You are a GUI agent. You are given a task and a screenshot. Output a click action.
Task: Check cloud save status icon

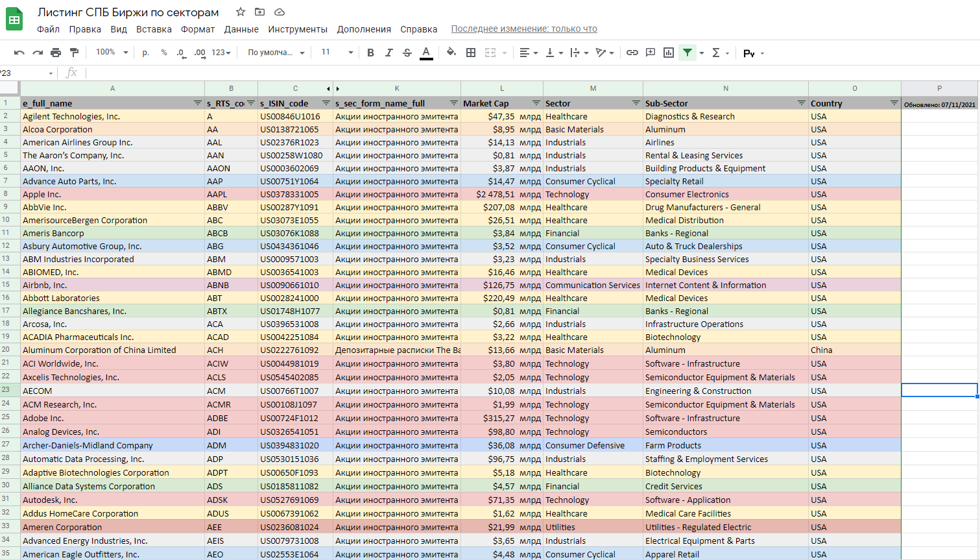click(280, 12)
